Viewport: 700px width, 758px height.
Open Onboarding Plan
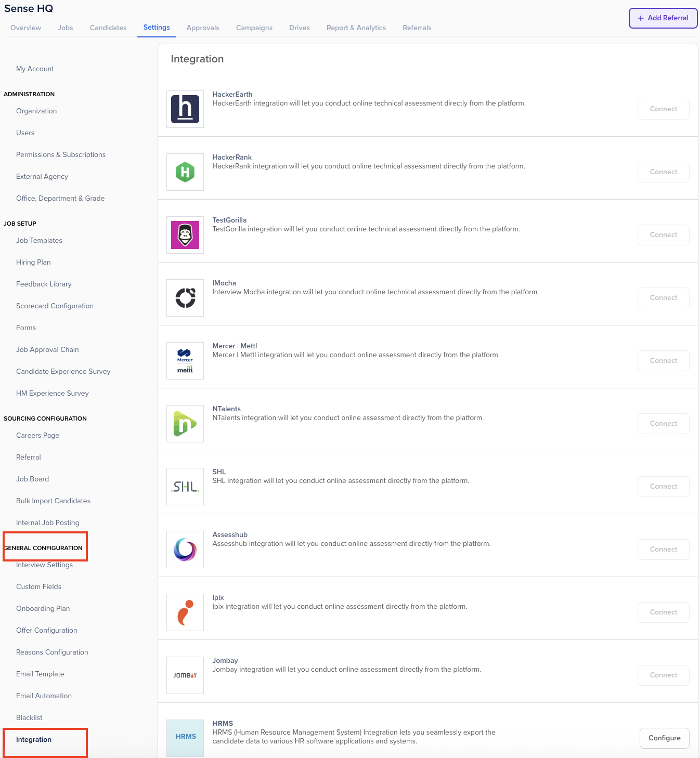43,608
